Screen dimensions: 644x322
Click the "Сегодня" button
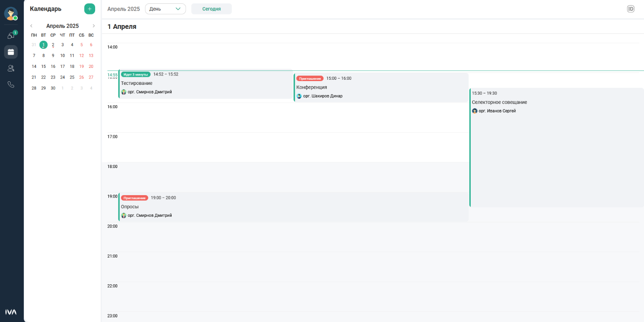click(211, 9)
